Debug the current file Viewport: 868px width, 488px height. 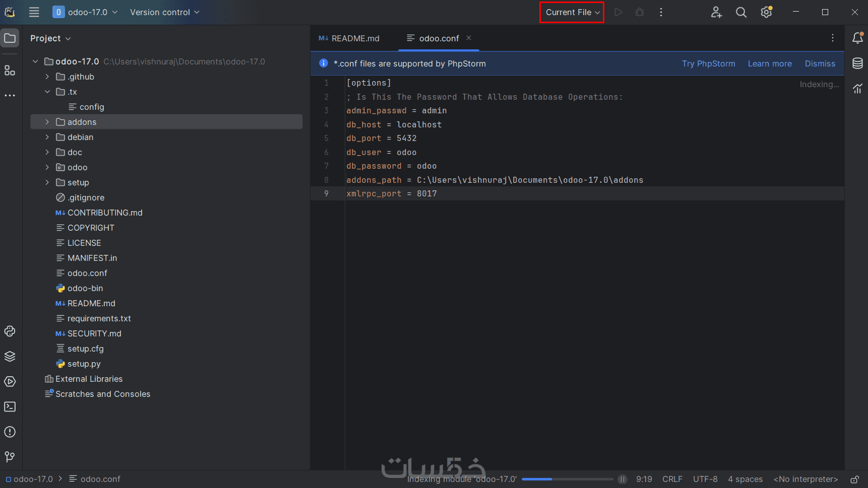(x=640, y=12)
